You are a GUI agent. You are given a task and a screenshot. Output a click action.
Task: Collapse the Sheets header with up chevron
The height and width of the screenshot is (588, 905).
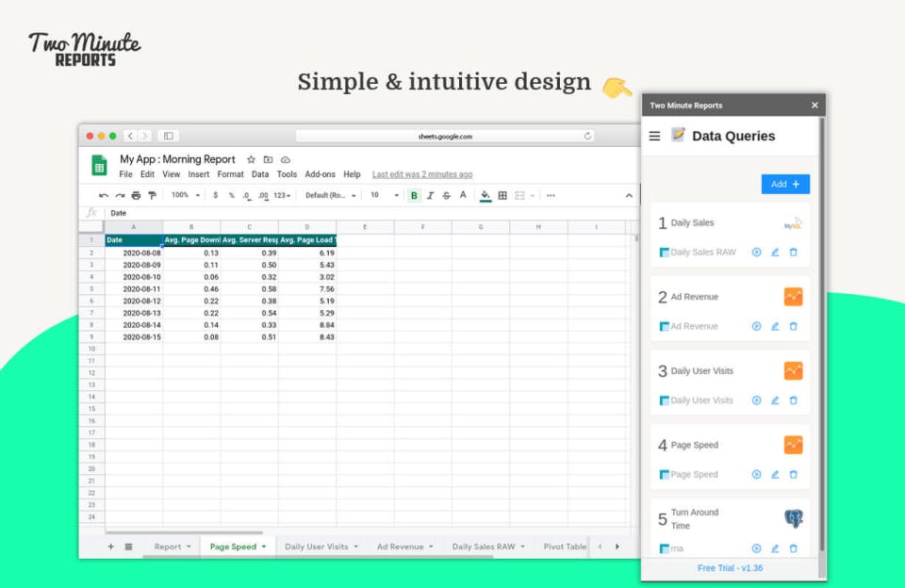629,196
